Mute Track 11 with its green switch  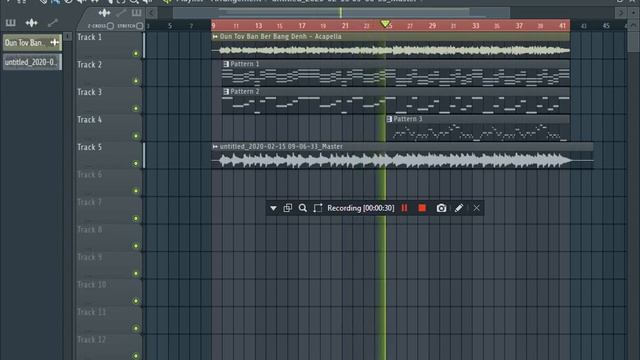(136, 329)
